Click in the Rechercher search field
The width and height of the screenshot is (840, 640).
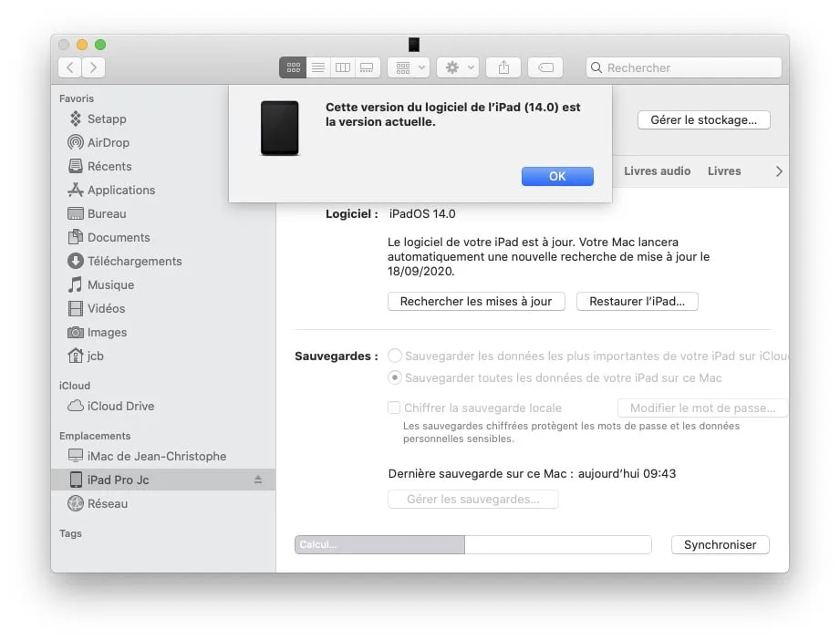(684, 67)
